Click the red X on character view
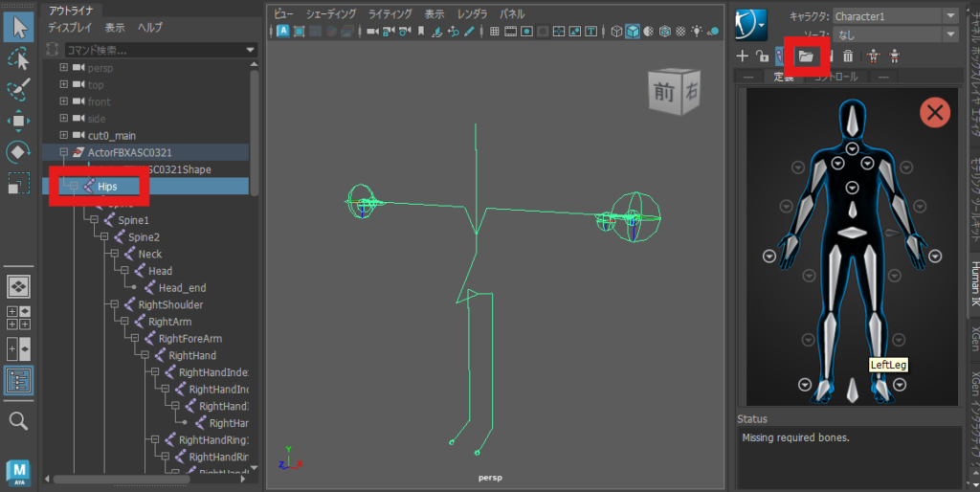 click(x=934, y=113)
